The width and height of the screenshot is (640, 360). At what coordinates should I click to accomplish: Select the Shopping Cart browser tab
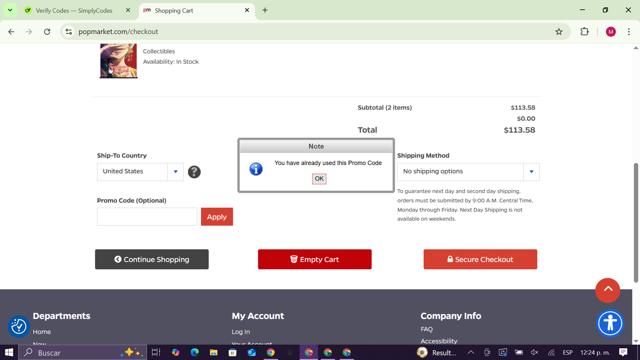pos(196,11)
